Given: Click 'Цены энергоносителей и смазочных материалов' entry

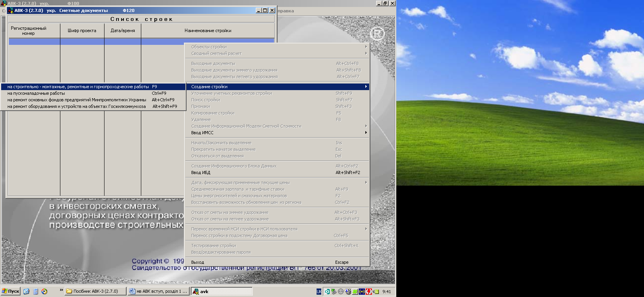Looking at the screenshot, I should point(277,196).
